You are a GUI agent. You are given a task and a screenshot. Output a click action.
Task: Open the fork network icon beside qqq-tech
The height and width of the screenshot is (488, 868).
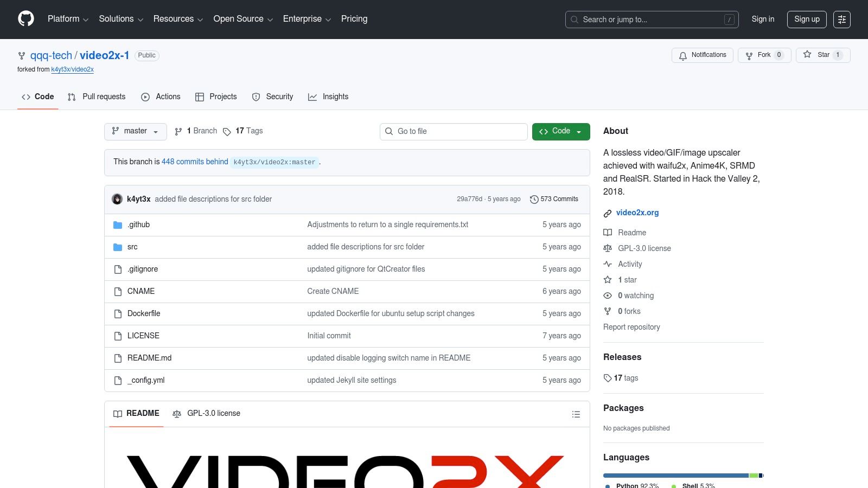(x=22, y=55)
